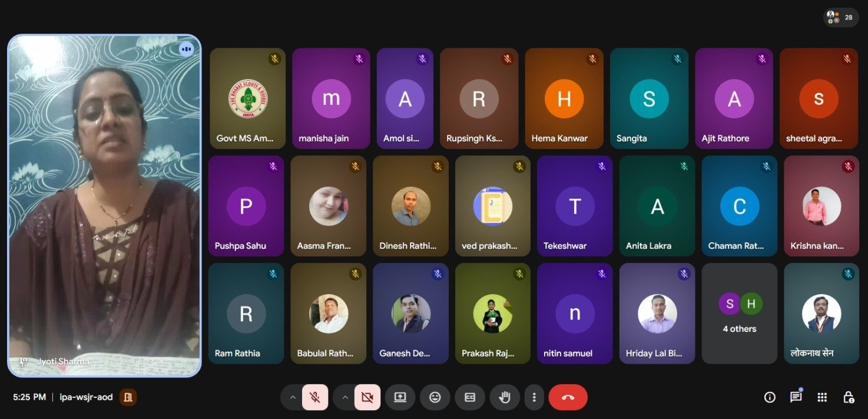Raise your hand in the meeting
Viewport: 868px width, 419px height.
(505, 397)
